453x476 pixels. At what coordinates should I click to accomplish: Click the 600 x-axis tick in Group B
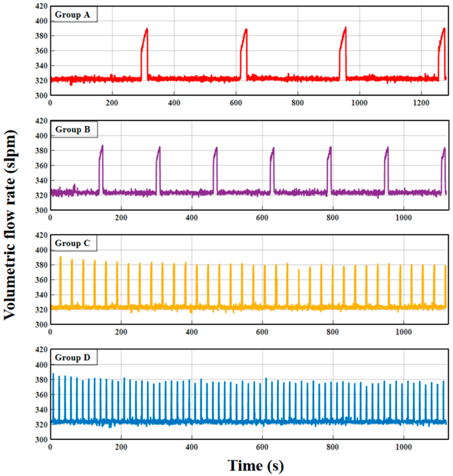(262, 218)
